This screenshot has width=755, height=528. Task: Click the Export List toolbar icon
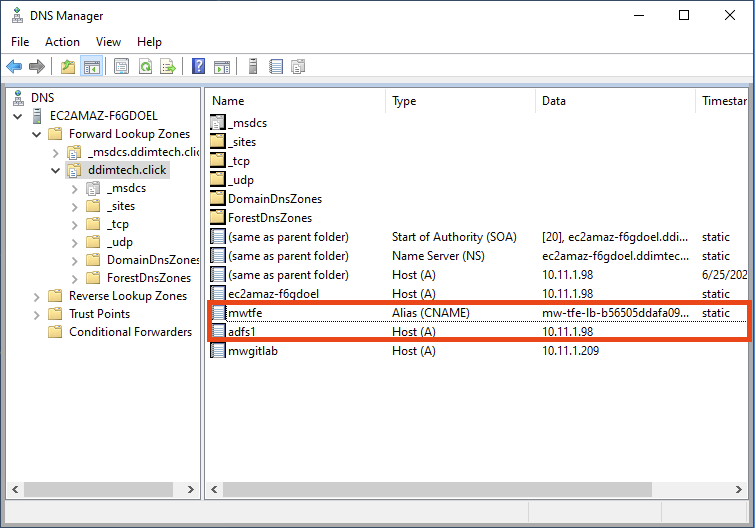[168, 66]
